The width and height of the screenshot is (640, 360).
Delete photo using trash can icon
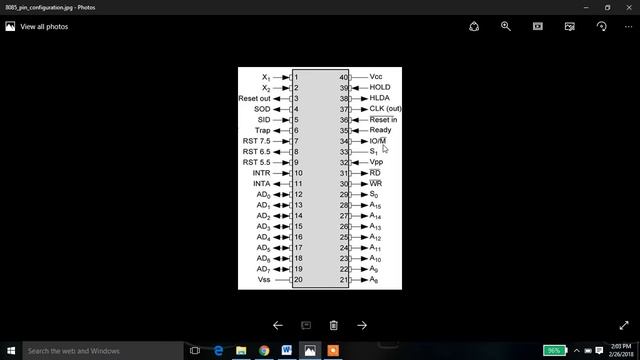pos(333,325)
